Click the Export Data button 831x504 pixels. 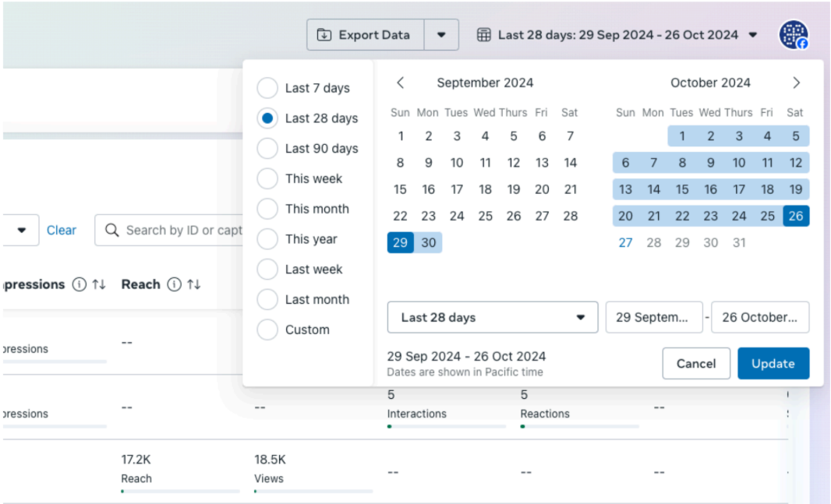366,35
